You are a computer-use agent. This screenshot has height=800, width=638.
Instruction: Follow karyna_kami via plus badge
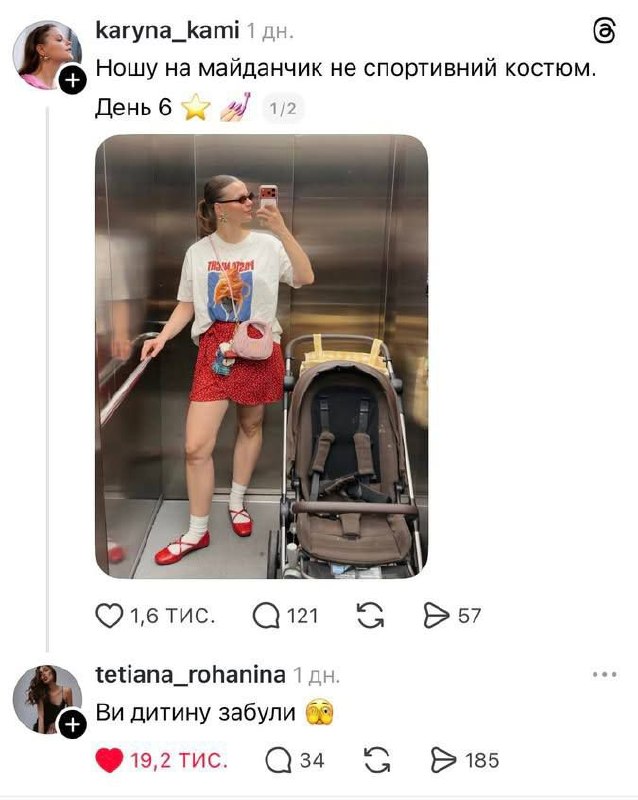pos(73,80)
